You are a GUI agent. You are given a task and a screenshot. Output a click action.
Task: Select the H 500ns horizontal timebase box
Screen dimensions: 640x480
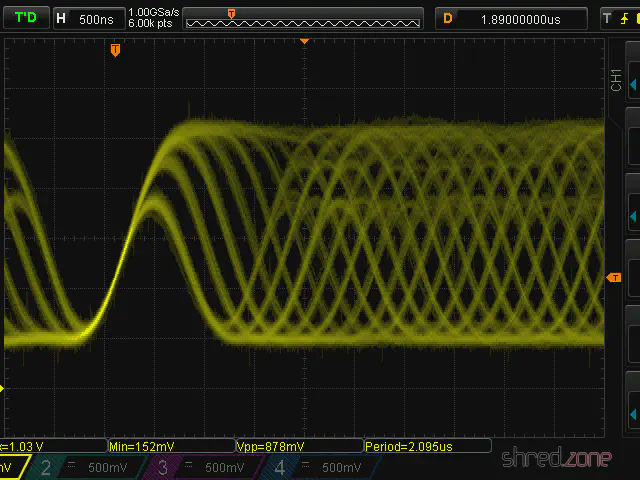pos(86,18)
